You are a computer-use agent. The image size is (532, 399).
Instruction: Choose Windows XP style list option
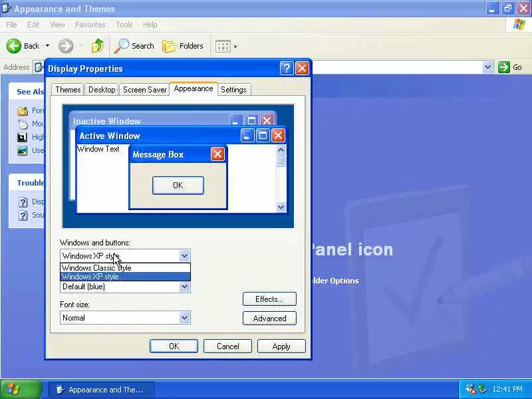point(125,277)
